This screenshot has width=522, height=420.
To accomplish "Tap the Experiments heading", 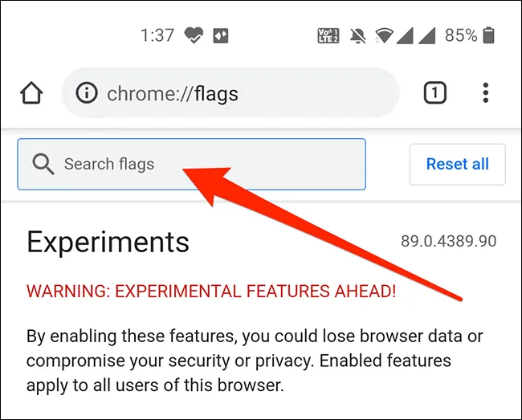I will tap(108, 242).
